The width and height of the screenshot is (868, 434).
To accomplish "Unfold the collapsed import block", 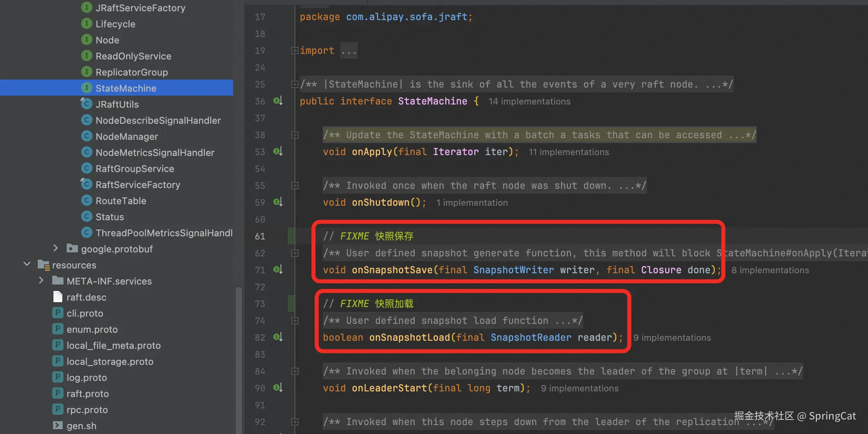I will pos(295,51).
